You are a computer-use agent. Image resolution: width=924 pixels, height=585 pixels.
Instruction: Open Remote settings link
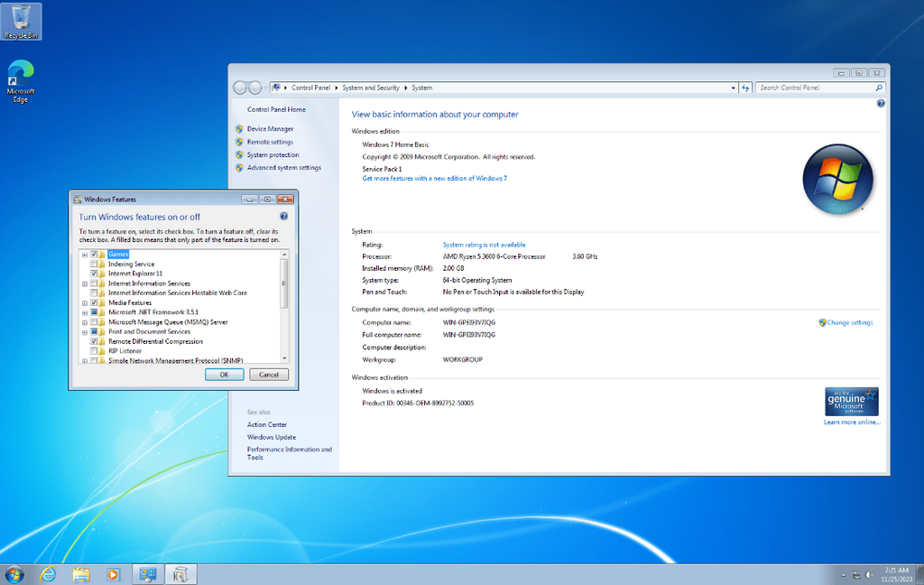[270, 142]
